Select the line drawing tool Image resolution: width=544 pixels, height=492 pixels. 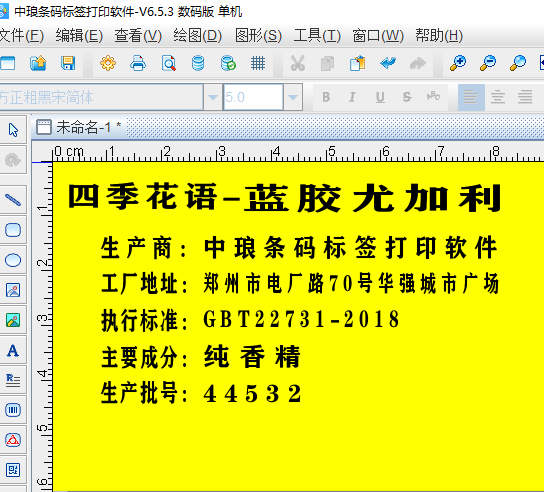(13, 200)
